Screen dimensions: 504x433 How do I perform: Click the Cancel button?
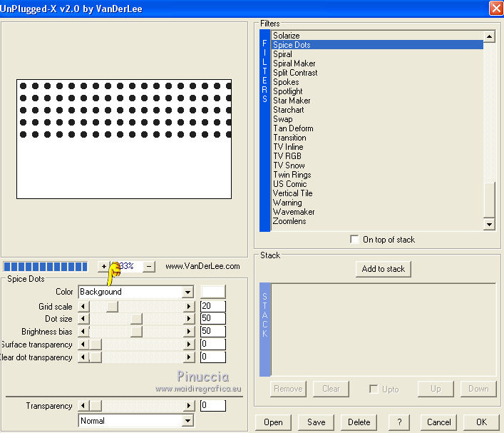pos(438,422)
